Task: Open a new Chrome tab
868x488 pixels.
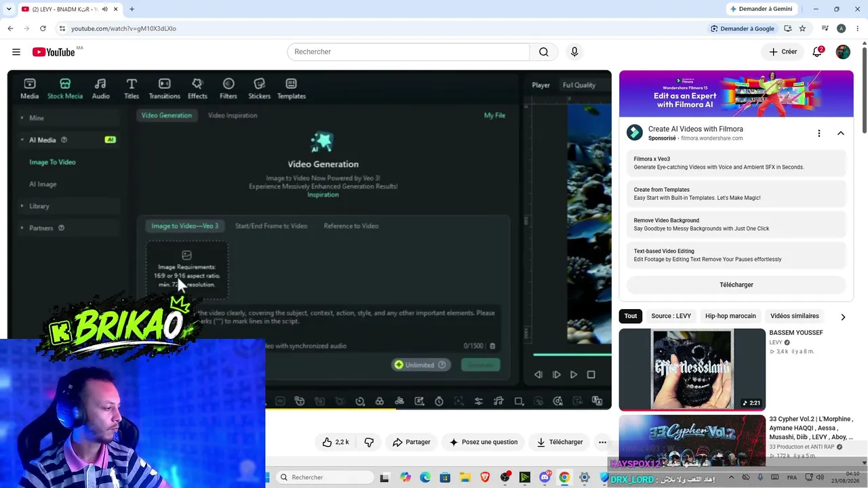Action: click(x=132, y=9)
